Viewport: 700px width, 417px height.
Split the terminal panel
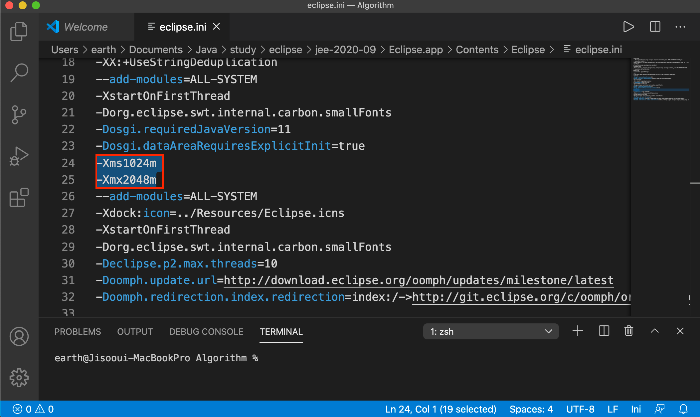tap(604, 331)
